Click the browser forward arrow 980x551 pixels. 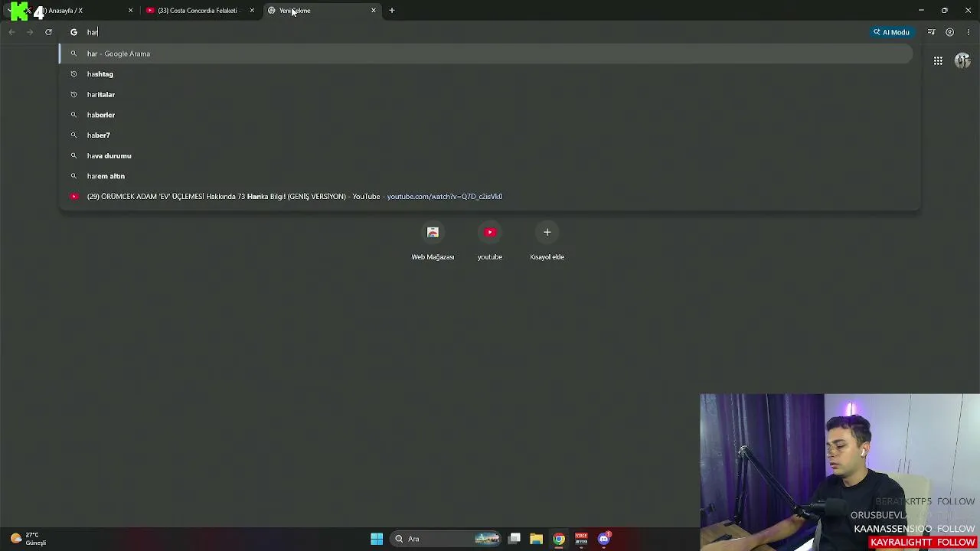click(30, 32)
